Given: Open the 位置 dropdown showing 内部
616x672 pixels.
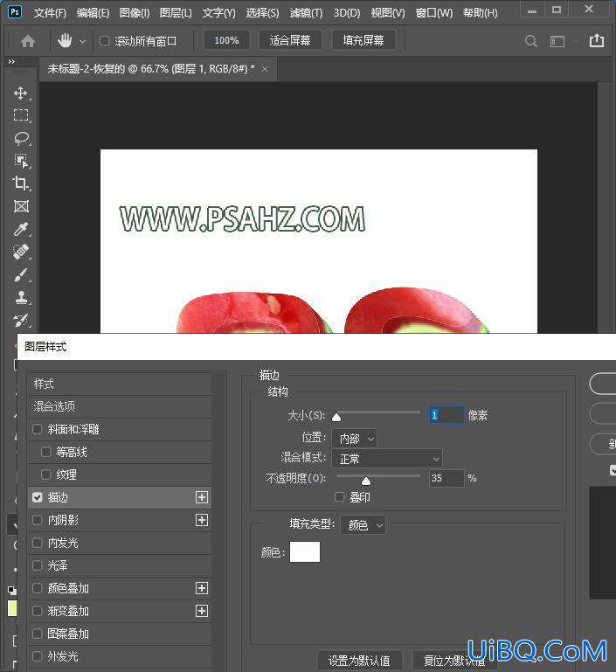Looking at the screenshot, I should [x=354, y=439].
